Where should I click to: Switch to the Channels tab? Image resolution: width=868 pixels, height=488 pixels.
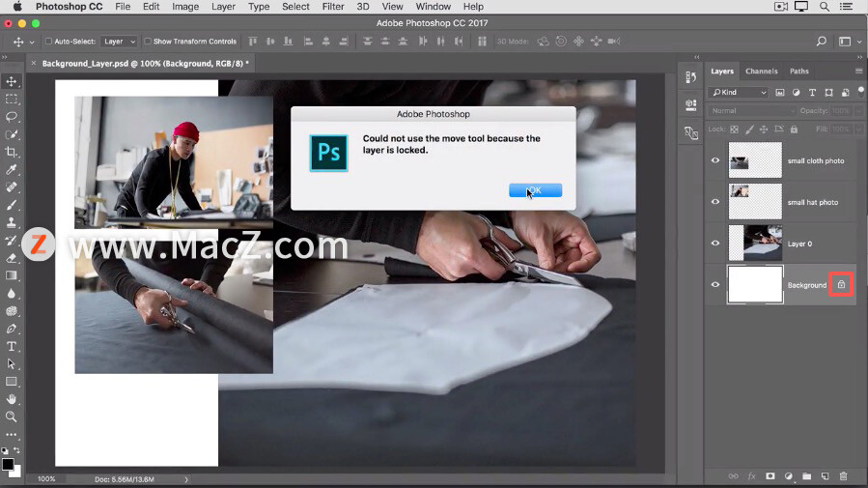pyautogui.click(x=761, y=72)
